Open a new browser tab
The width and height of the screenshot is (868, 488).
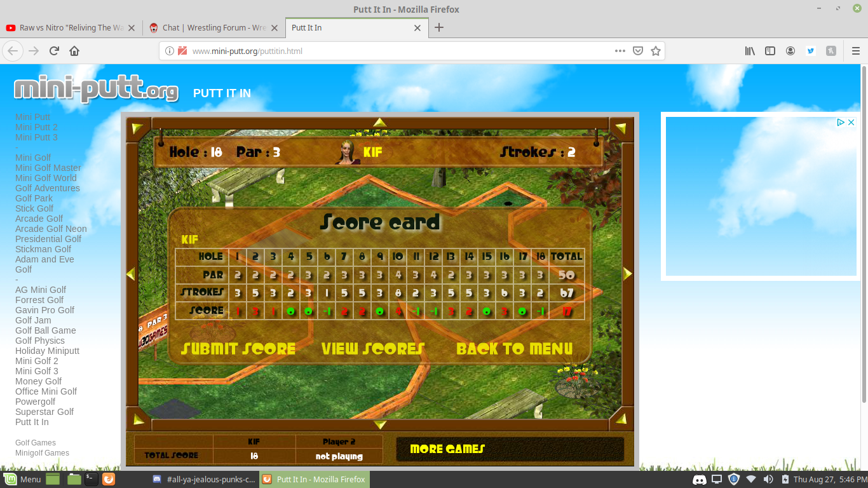(x=439, y=27)
